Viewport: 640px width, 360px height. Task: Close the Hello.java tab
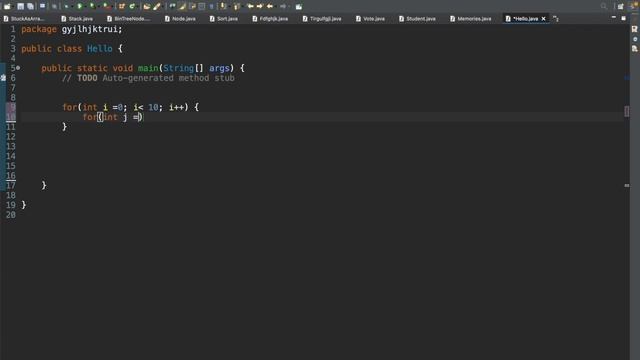543,19
